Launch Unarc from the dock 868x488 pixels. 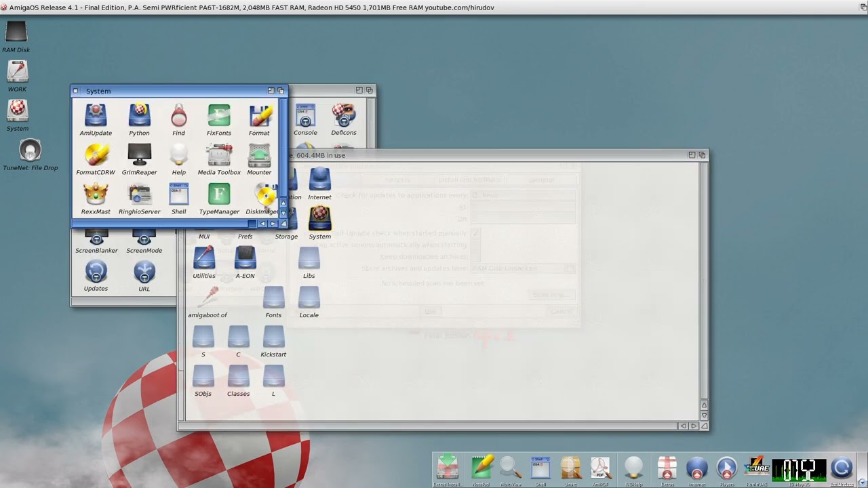pos(571,469)
